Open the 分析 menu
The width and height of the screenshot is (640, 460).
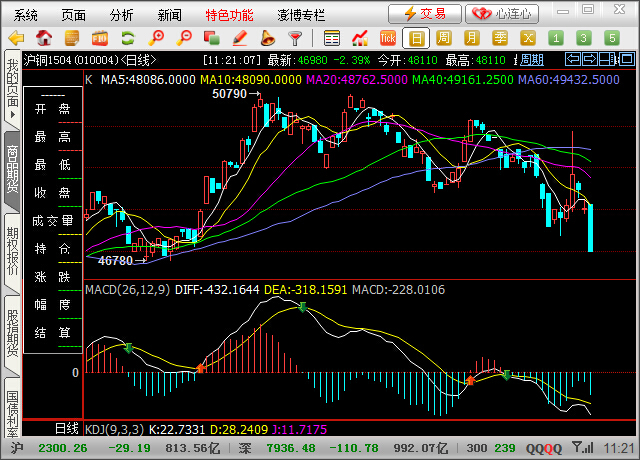click(121, 14)
